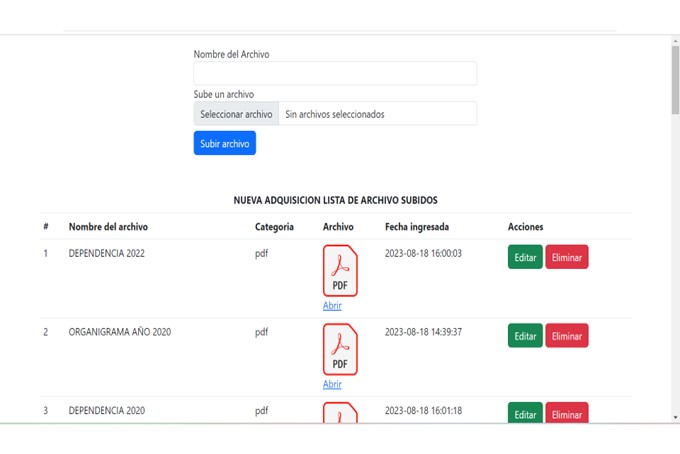Delete the DEPENDENCIA 2022 entry

point(566,257)
